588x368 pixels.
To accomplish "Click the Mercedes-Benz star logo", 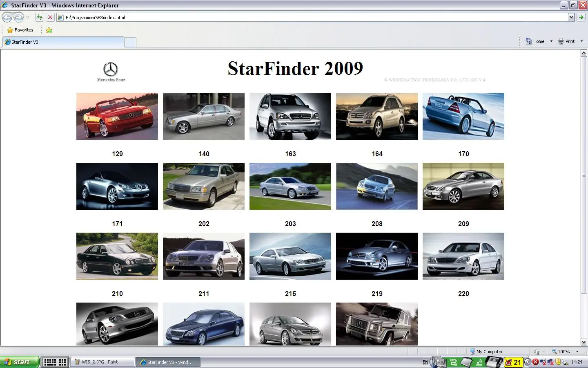I will (111, 72).
